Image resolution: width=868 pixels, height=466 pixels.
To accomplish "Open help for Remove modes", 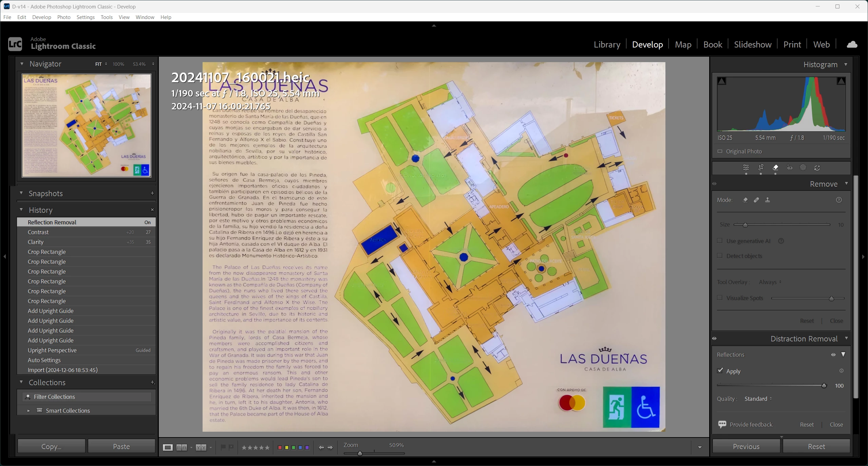I will tap(839, 200).
